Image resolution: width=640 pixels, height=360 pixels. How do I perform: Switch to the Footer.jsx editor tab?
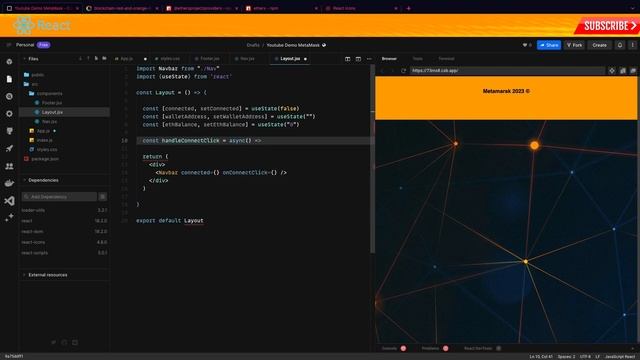[x=207, y=59]
